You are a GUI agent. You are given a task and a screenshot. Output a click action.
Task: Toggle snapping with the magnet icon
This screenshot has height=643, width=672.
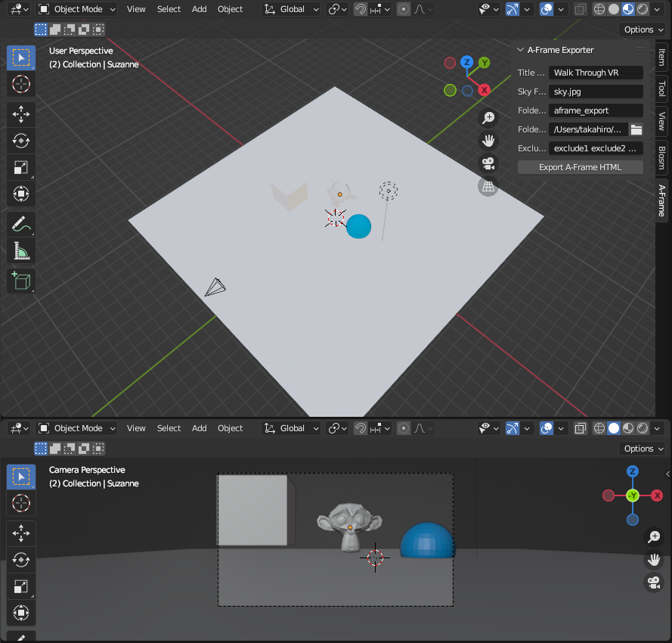coord(359,8)
